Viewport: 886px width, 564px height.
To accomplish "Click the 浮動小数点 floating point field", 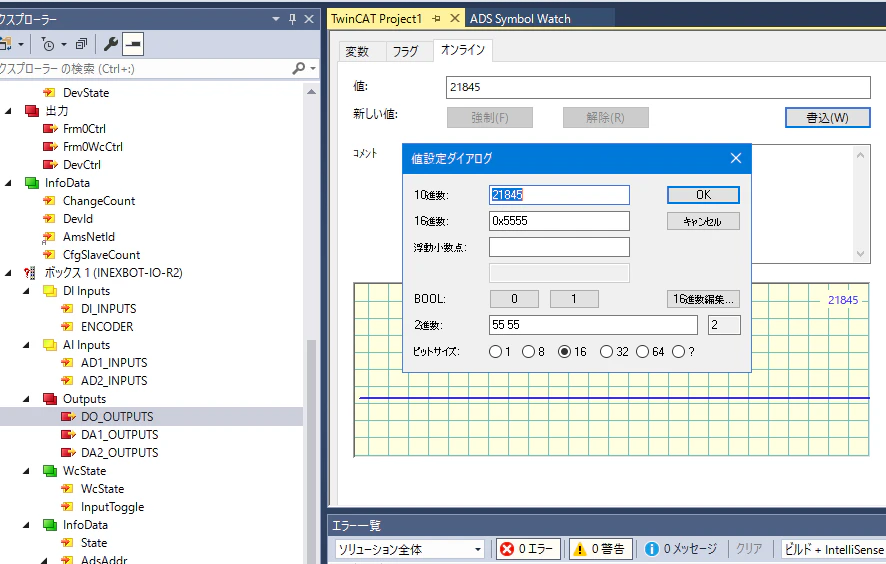I will (x=559, y=247).
